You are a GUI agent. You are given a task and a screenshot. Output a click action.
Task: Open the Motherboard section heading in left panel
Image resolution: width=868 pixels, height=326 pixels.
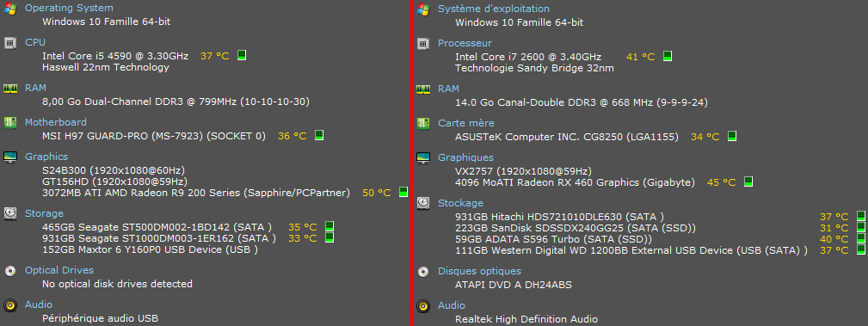[56, 122]
